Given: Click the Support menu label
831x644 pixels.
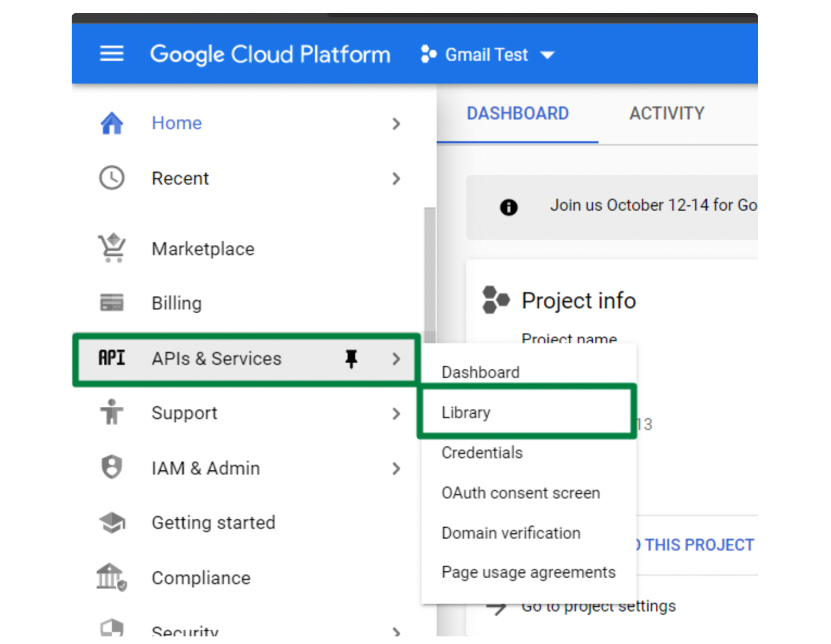Looking at the screenshot, I should (x=184, y=413).
